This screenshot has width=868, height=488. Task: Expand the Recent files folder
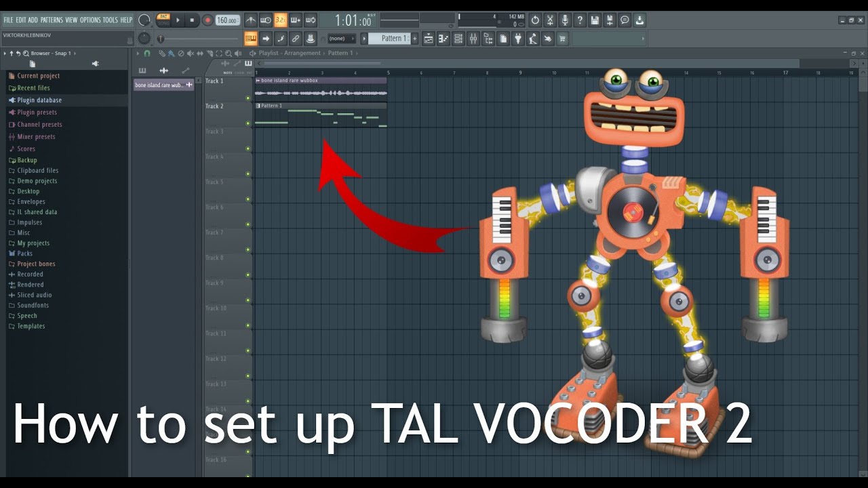point(29,88)
